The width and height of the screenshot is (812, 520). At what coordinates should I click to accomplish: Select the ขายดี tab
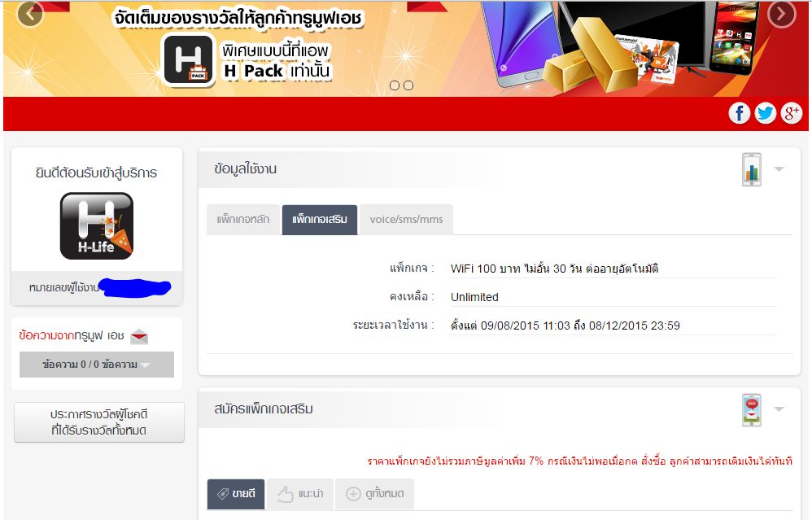click(236, 494)
